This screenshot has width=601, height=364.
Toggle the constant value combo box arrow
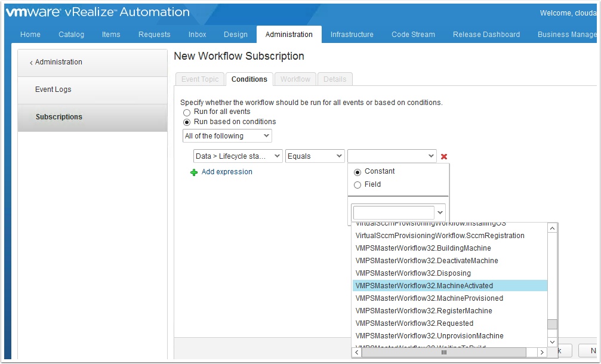click(440, 212)
